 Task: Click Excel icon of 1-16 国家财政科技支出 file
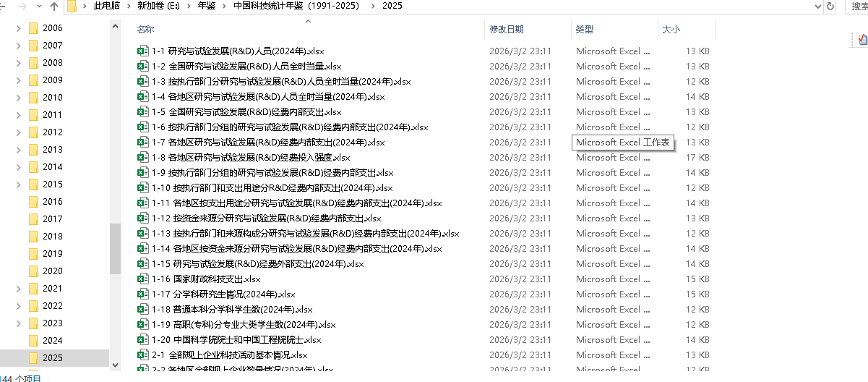coord(143,279)
